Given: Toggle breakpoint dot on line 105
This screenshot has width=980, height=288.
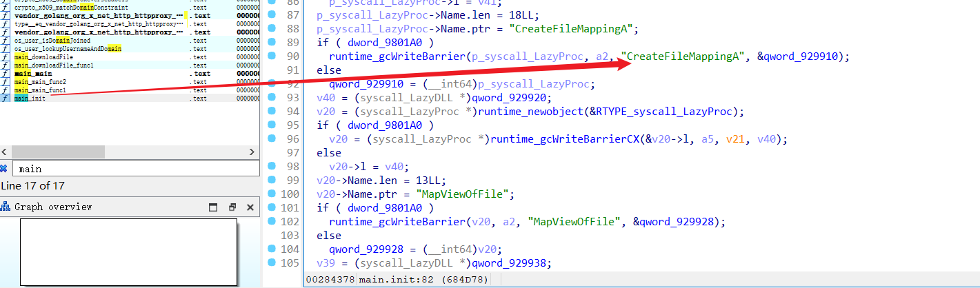Looking at the screenshot, I should pos(271,263).
